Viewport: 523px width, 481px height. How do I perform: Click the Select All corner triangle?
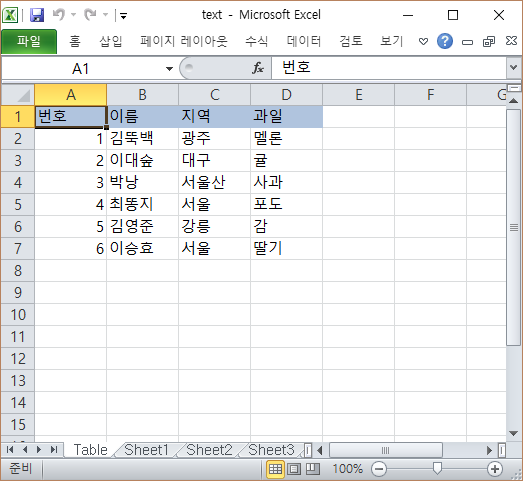click(18, 95)
